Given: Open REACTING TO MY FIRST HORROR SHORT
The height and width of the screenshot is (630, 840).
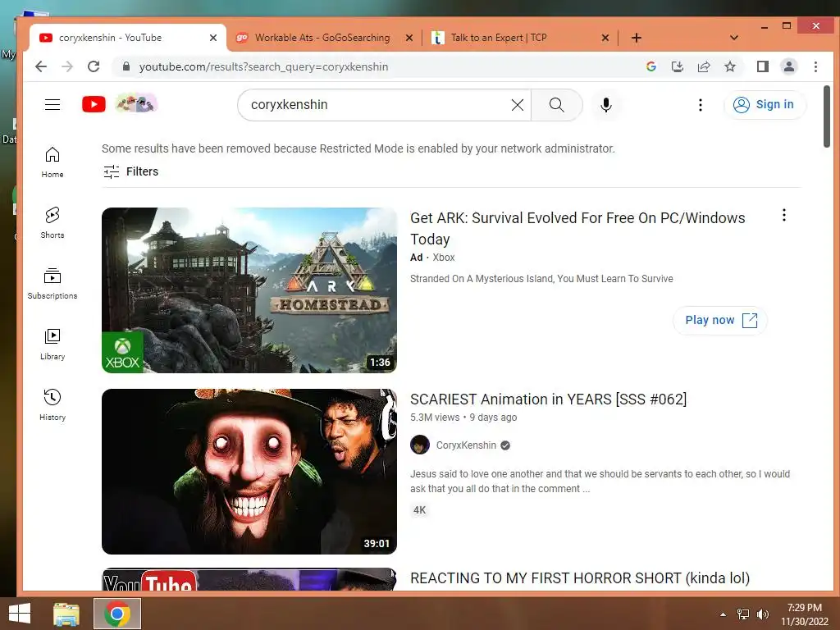Looking at the screenshot, I should tap(580, 578).
